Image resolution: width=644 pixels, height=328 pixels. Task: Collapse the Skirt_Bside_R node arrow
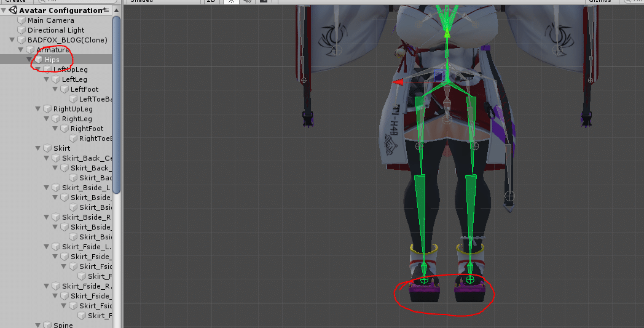[47, 217]
